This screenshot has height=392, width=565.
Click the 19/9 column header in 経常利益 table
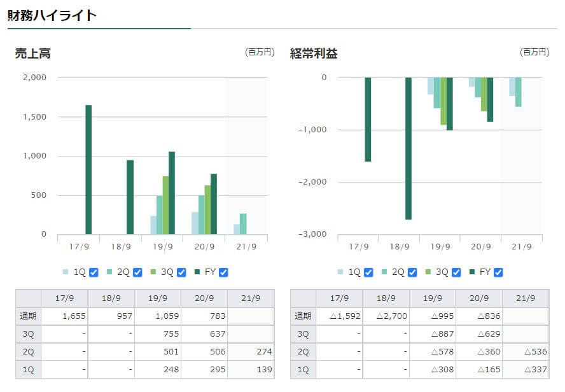(433, 298)
